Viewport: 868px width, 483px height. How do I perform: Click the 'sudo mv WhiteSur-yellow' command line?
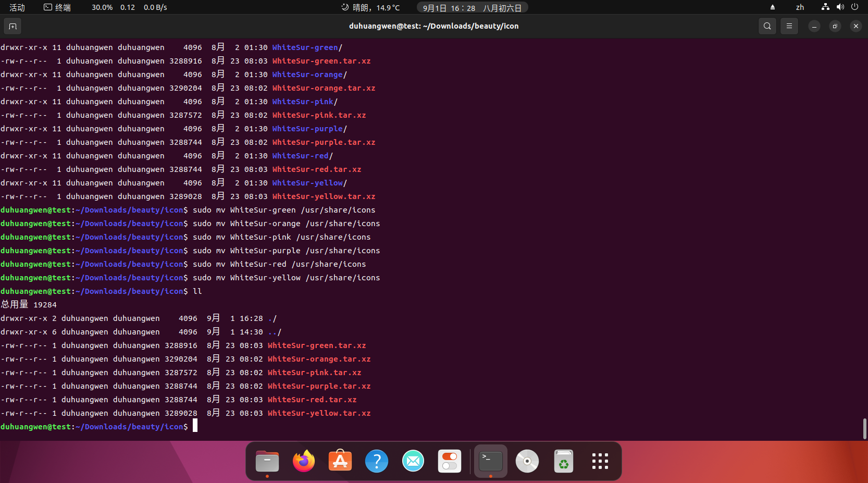pos(287,278)
